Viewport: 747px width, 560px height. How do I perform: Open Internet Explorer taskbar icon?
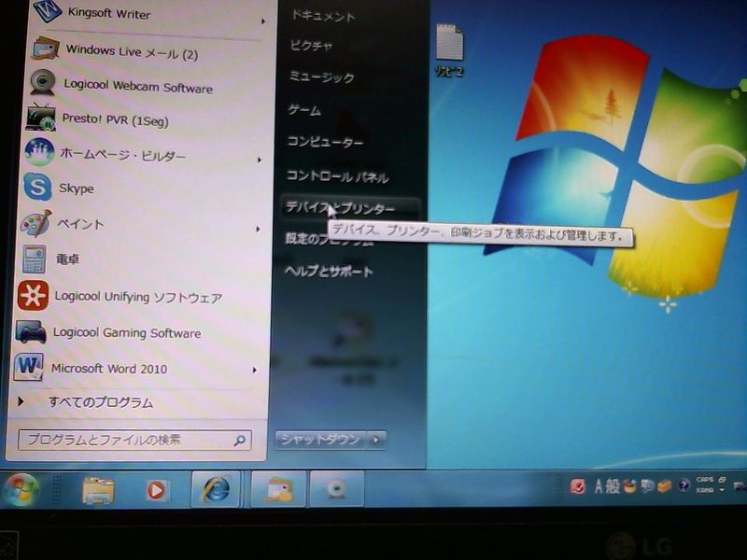click(216, 489)
